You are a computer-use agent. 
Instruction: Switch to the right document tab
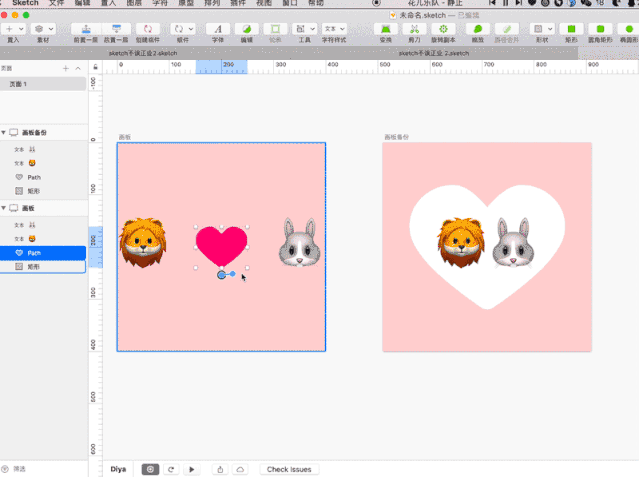pyautogui.click(x=434, y=53)
